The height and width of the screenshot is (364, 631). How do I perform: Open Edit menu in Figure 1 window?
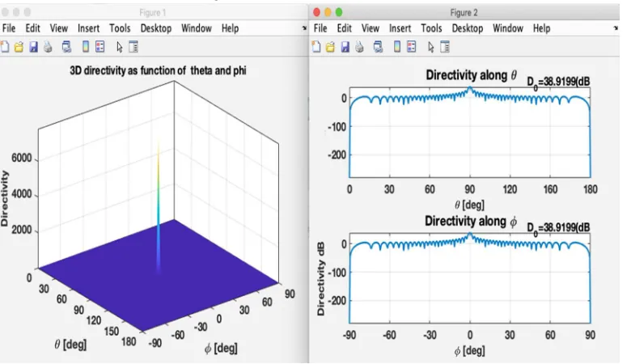pyautogui.click(x=32, y=28)
